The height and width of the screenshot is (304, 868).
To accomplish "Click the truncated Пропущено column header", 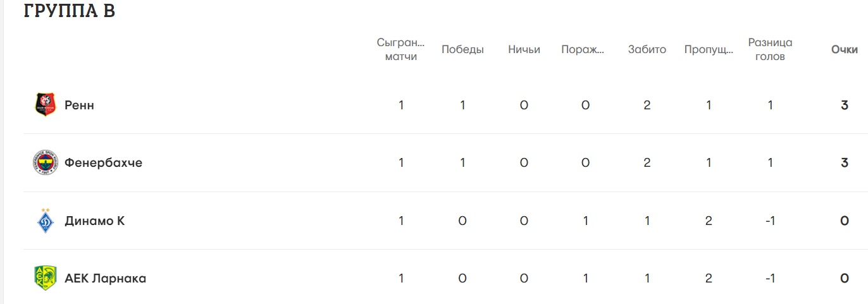I will tap(709, 49).
